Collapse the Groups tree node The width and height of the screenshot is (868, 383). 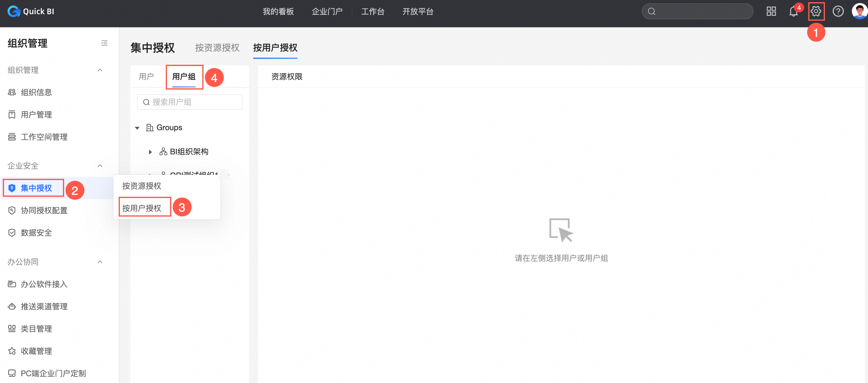click(x=137, y=128)
